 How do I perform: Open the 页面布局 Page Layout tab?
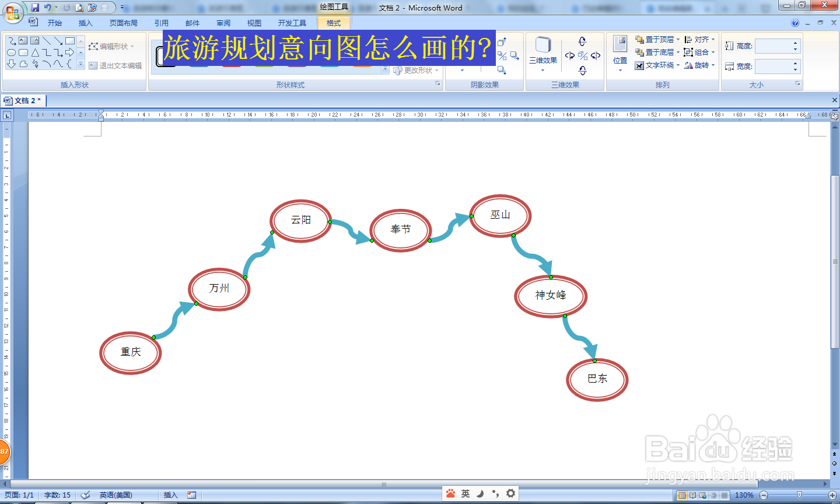tap(124, 23)
